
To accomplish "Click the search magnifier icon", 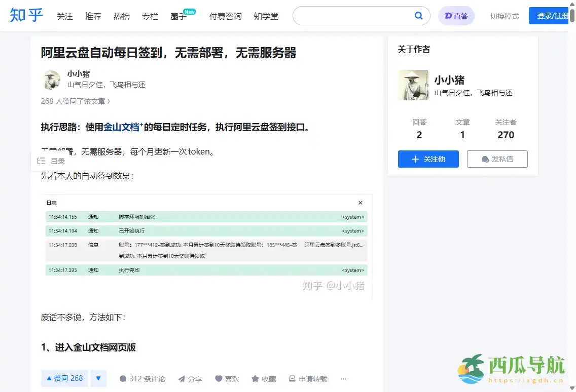I will click(418, 16).
